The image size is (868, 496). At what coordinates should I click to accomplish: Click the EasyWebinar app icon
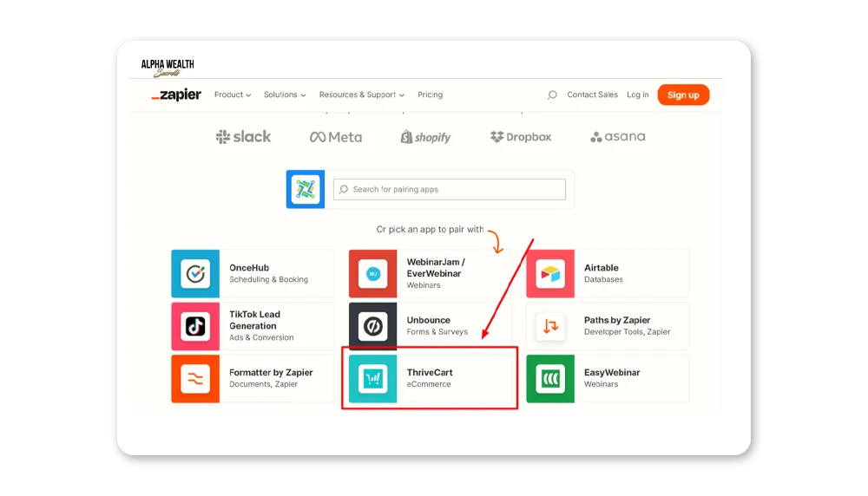550,379
